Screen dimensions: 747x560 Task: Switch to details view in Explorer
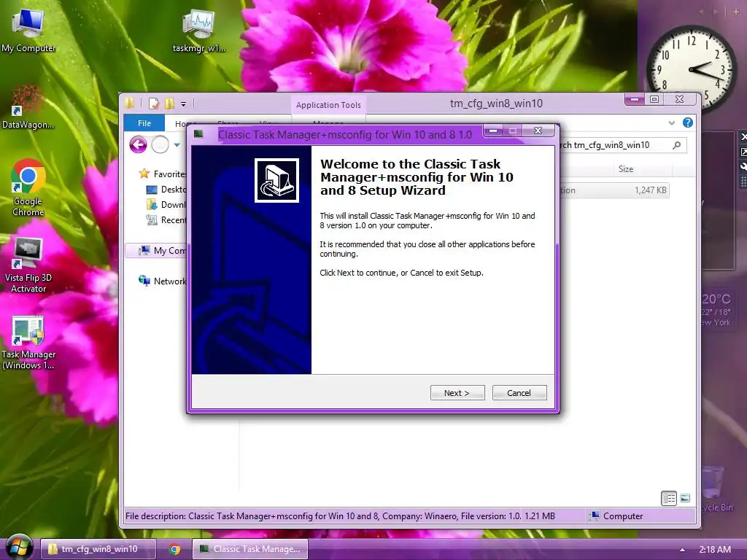pos(669,498)
